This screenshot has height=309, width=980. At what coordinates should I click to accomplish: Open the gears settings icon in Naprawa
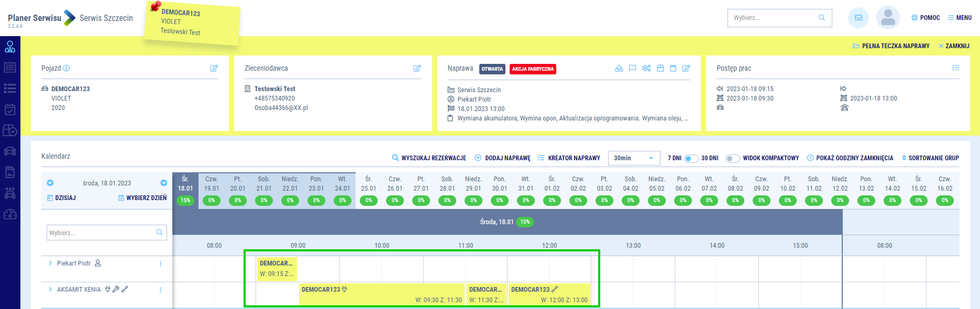pyautogui.click(x=646, y=69)
